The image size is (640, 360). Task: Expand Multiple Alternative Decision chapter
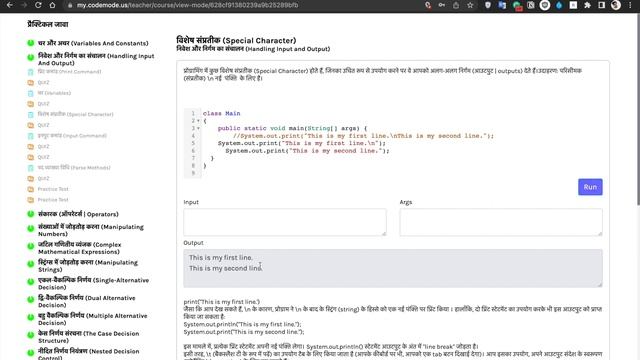pyautogui.click(x=93, y=319)
